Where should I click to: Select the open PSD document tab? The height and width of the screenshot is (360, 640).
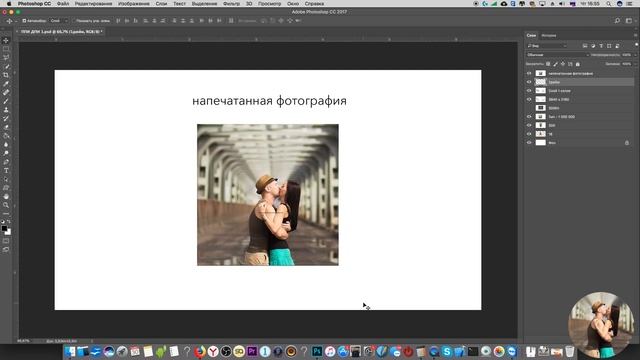click(x=60, y=31)
